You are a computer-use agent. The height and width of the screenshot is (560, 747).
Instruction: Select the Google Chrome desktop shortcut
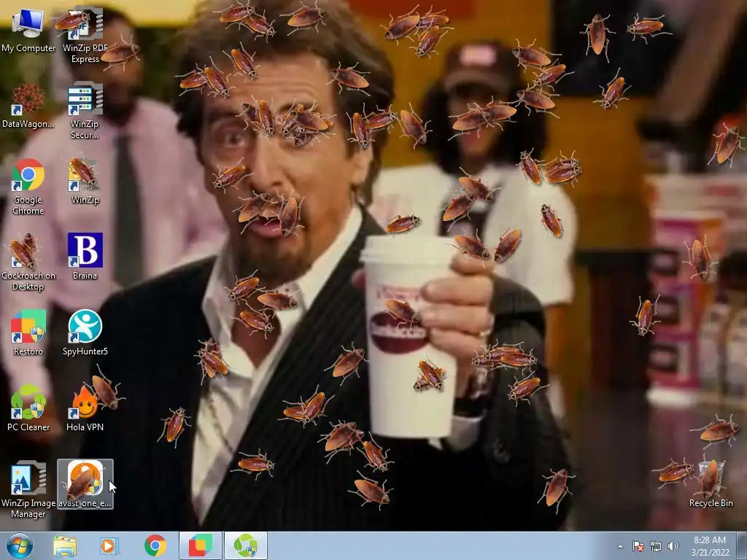28,187
